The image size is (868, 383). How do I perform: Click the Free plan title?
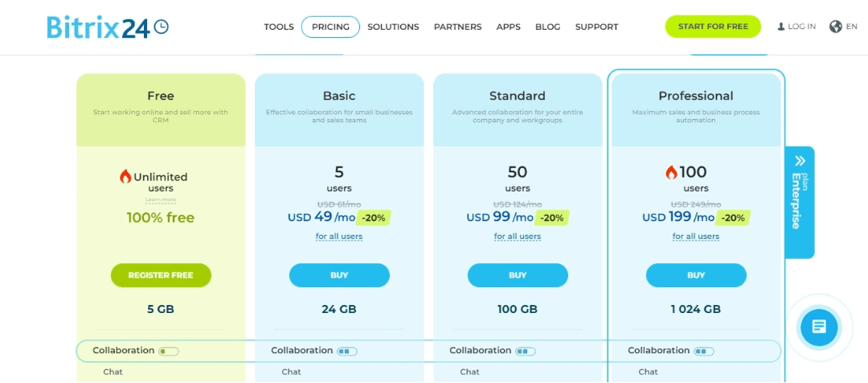(161, 96)
